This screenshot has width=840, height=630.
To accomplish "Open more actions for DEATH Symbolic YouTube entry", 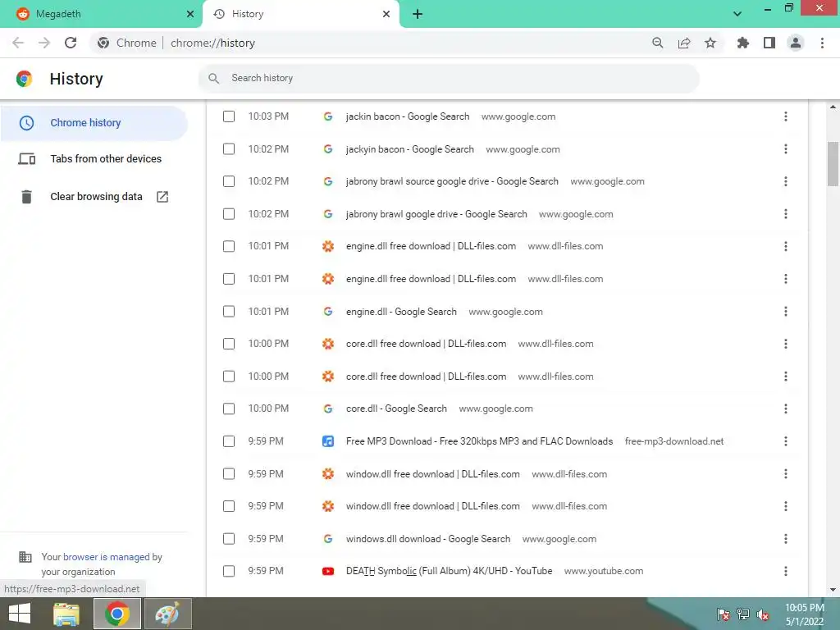I will 785,571.
